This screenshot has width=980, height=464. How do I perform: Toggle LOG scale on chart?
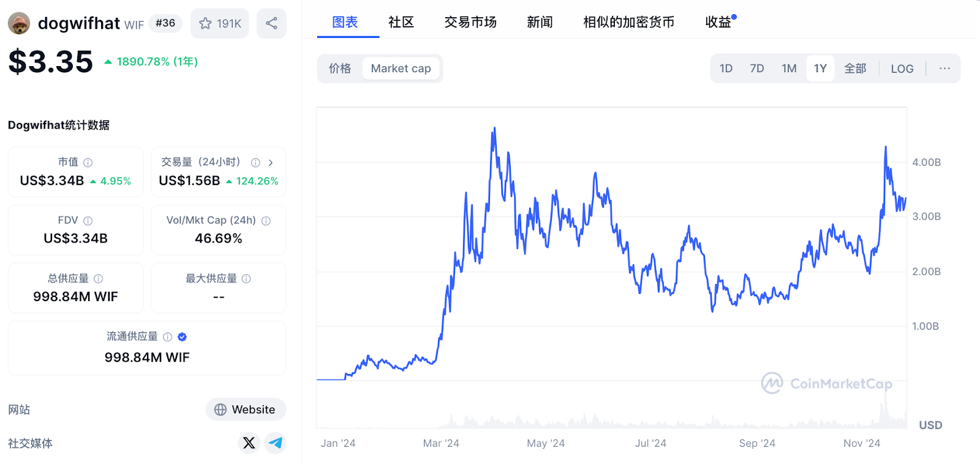click(x=902, y=69)
